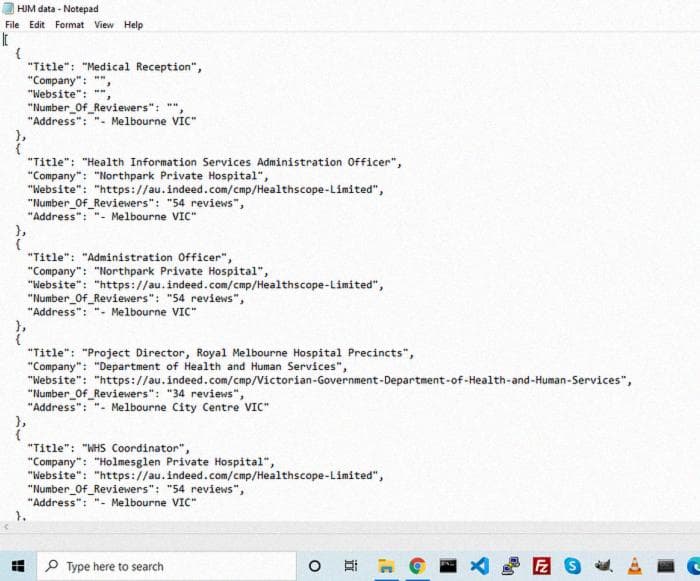Click the empty "Number_Of_Reviewers": "" line

pos(105,108)
